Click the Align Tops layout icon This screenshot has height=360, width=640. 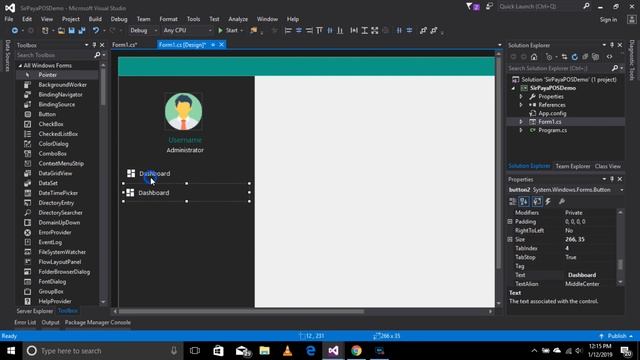tap(319, 31)
